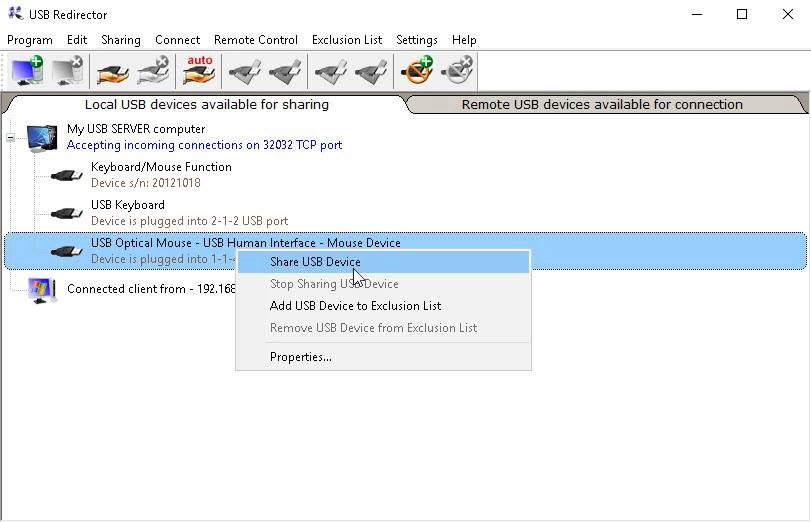
Task: Click Remove USB Device from Exclusion List entry
Action: (383, 328)
